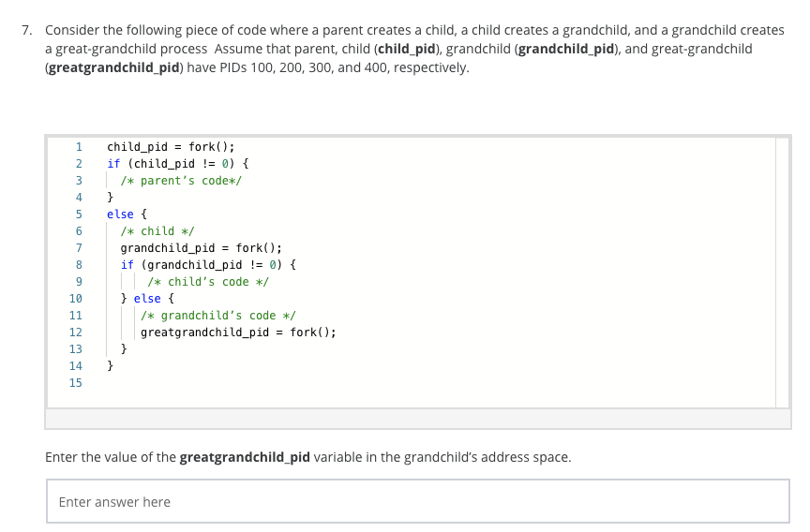Click the "if (child_pid != 0) {" code line
Image resolution: width=810 pixels, height=532 pixels.
[177, 164]
